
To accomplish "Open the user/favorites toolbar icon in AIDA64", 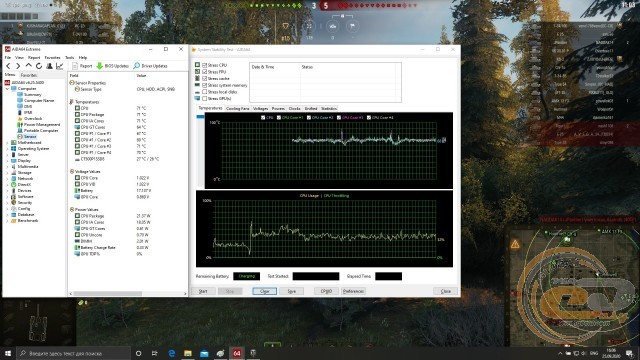I will [x=49, y=66].
